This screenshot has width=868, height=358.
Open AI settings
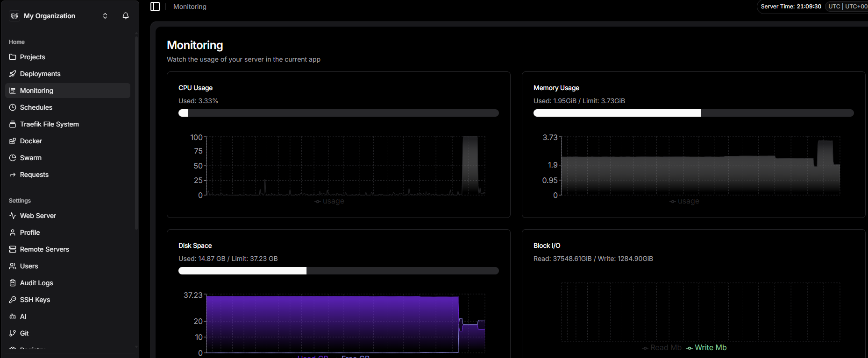[68, 316]
